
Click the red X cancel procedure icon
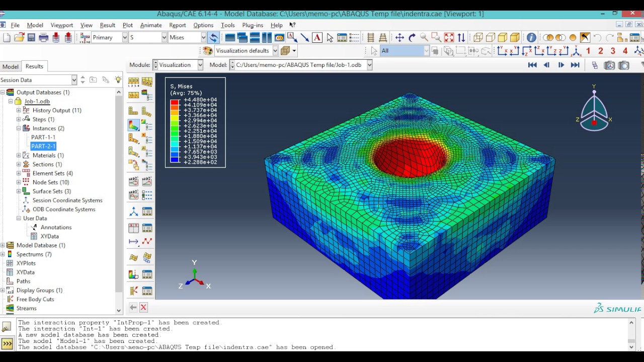click(x=143, y=307)
